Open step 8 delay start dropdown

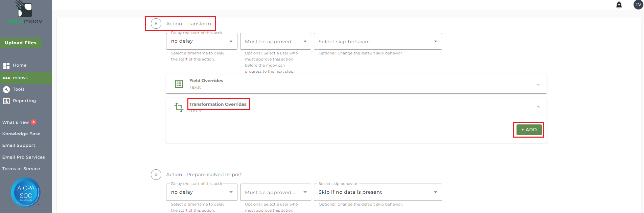(x=202, y=41)
